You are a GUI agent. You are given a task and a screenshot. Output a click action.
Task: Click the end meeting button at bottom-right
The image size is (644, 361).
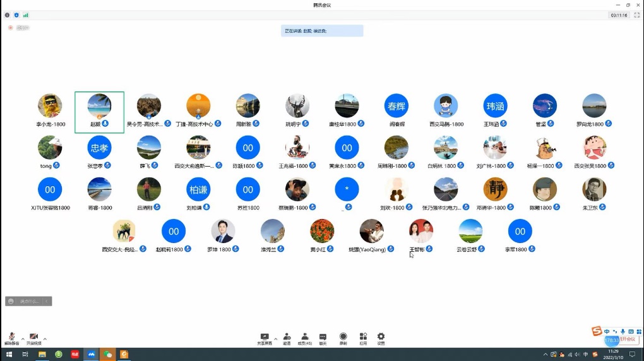[627, 340]
